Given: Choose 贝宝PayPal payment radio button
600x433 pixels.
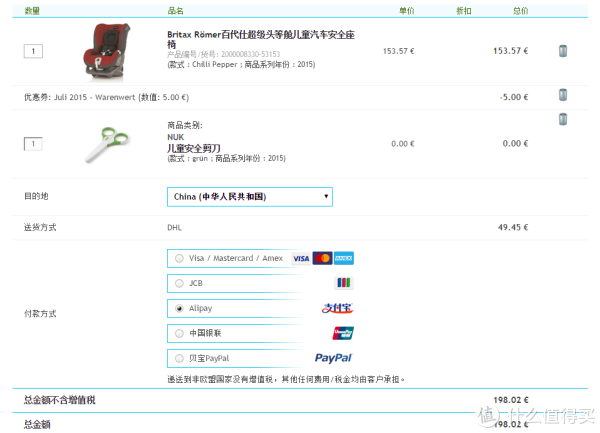Looking at the screenshot, I should tap(179, 358).
